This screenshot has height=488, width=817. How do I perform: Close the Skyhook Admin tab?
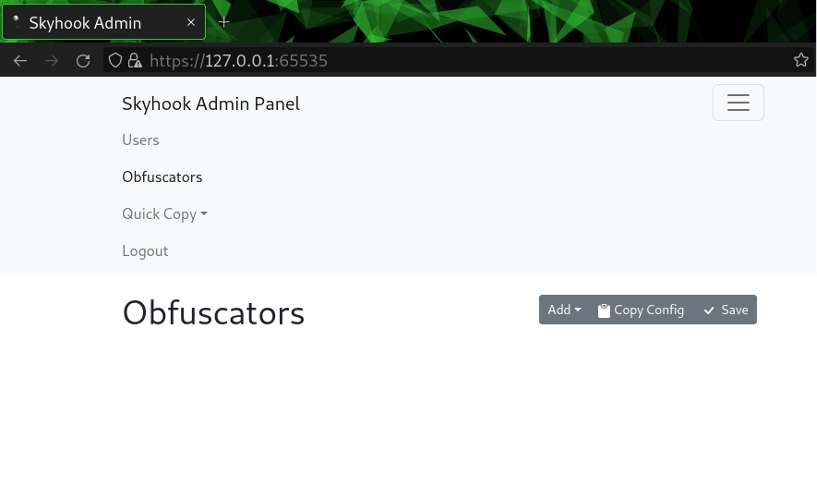tap(191, 22)
